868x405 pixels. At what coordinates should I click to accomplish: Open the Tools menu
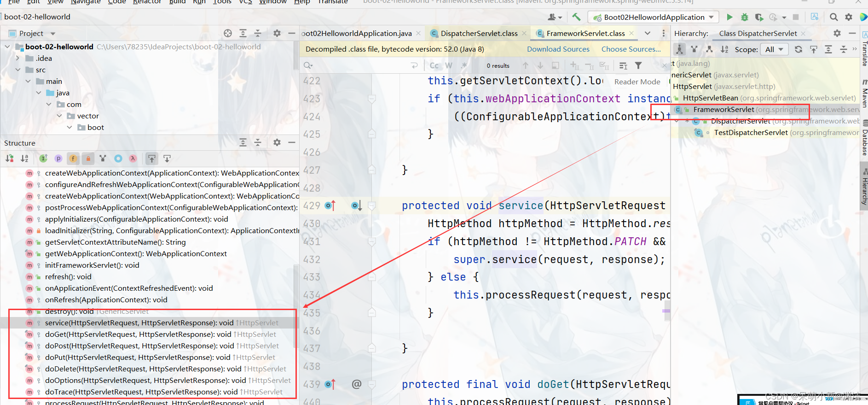pos(222,2)
